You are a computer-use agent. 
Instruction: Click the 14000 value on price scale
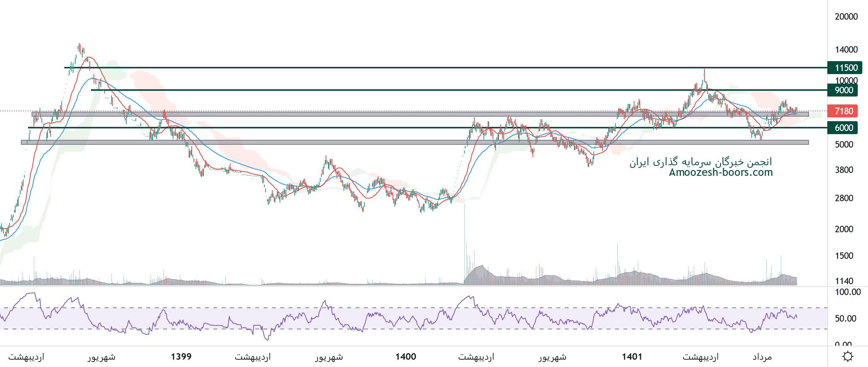click(846, 49)
